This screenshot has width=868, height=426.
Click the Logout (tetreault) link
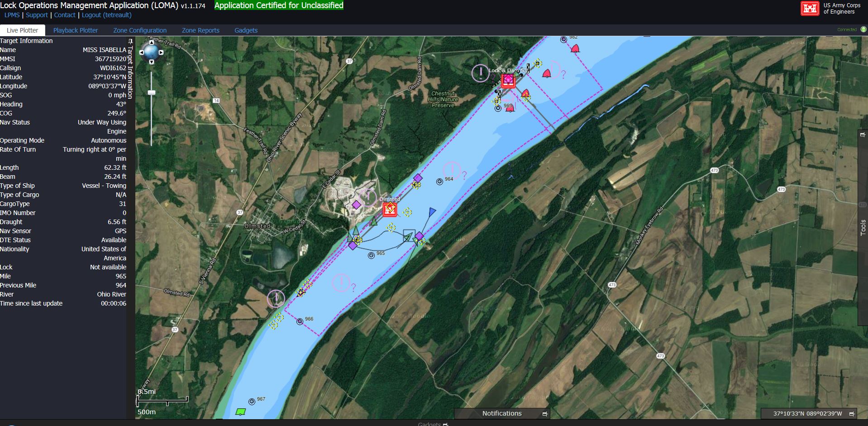pyautogui.click(x=106, y=15)
